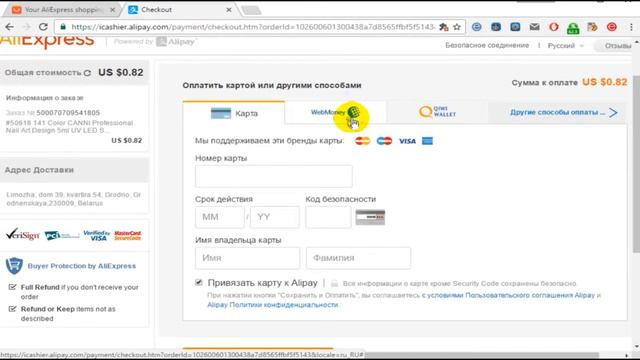The height and width of the screenshot is (360, 640).
Task: Click the MM expiry month field
Action: [220, 217]
